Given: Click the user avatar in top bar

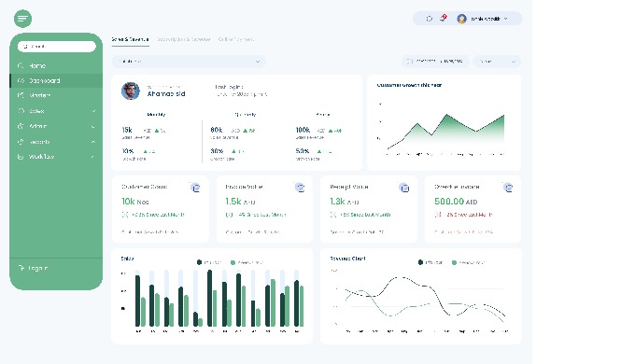Looking at the screenshot, I should [x=461, y=19].
